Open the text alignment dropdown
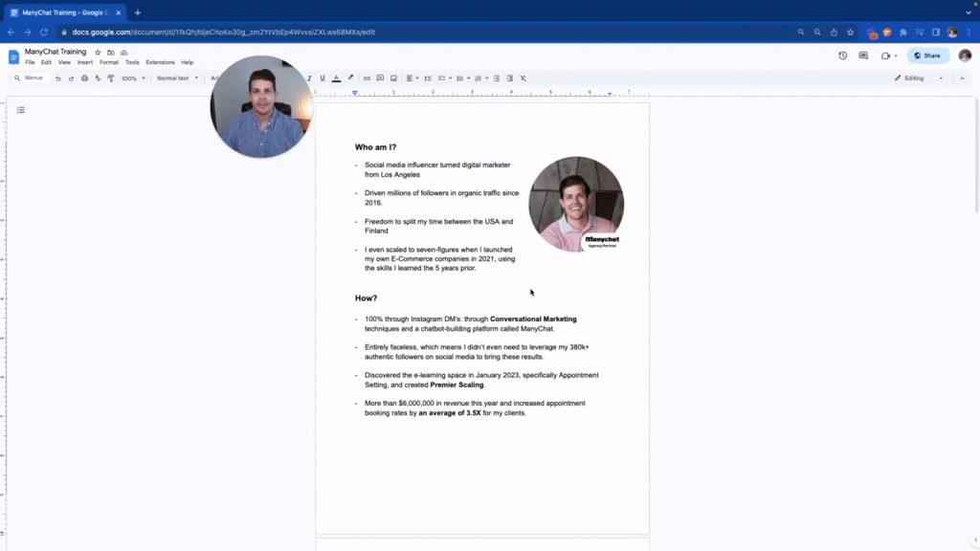980x551 pixels. click(x=412, y=78)
